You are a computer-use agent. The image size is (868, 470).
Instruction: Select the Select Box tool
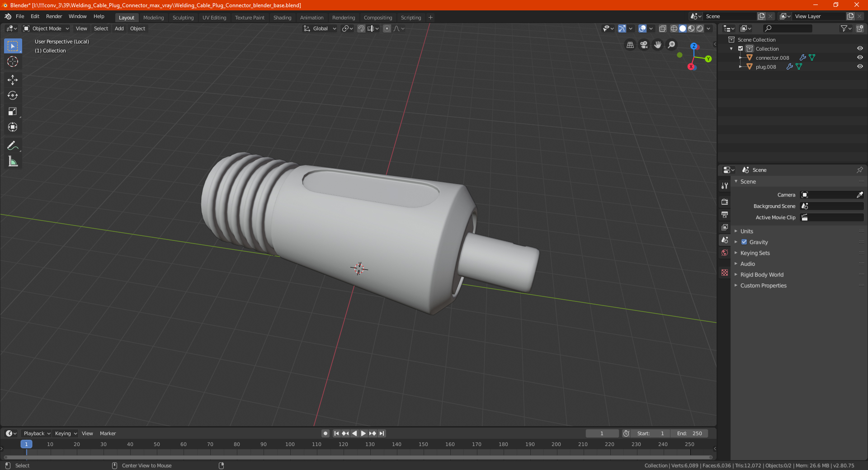tap(13, 46)
